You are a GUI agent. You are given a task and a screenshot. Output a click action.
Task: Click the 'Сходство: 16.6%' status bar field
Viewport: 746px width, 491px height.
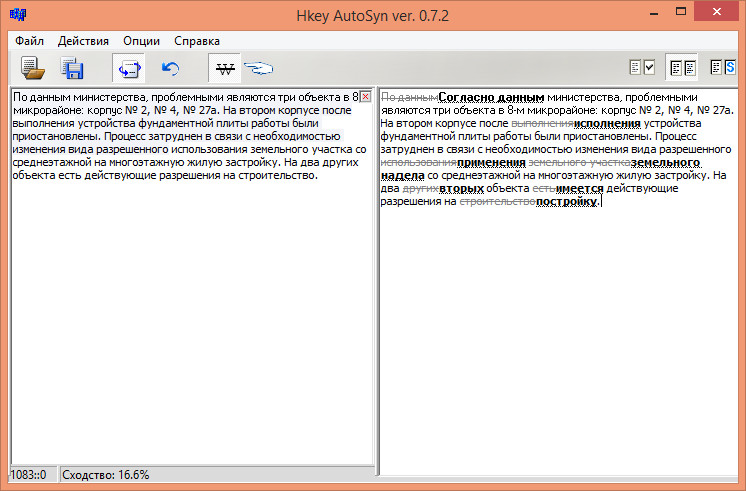click(x=105, y=474)
